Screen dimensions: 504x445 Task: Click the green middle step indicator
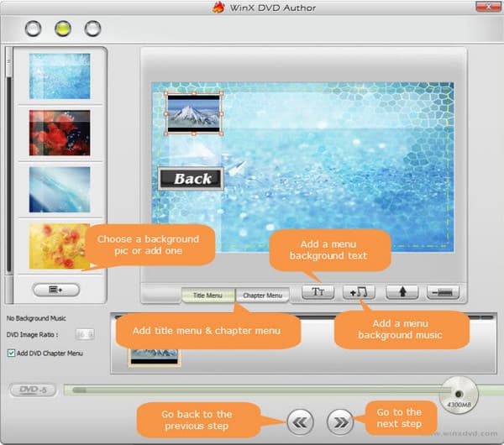click(63, 29)
